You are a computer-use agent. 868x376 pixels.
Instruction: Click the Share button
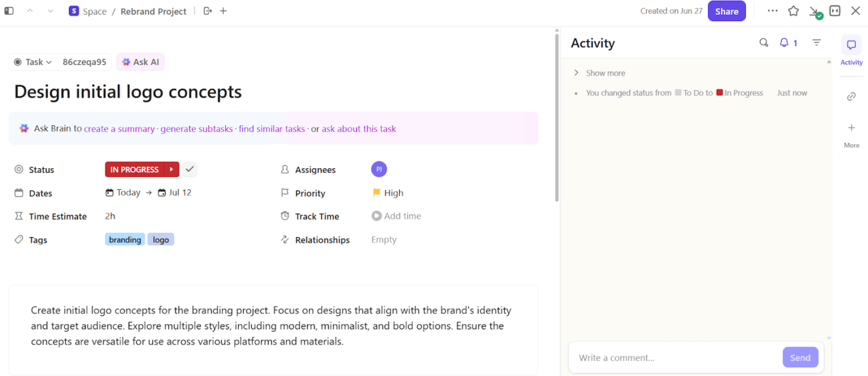[x=727, y=11]
